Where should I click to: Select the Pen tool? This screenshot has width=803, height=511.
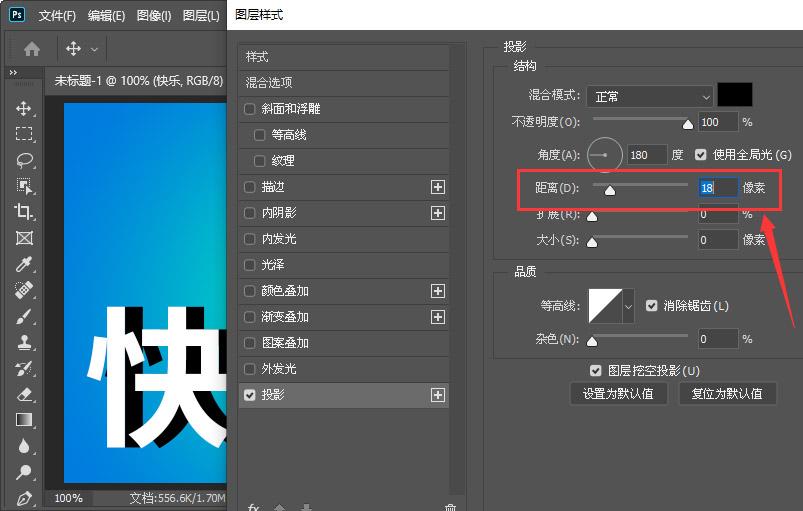[x=24, y=498]
